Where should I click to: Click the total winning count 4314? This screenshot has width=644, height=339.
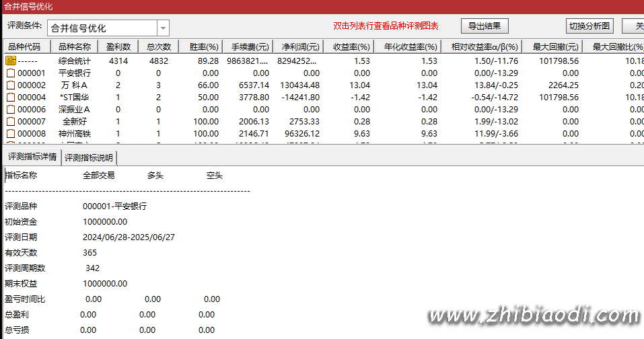(x=118, y=61)
